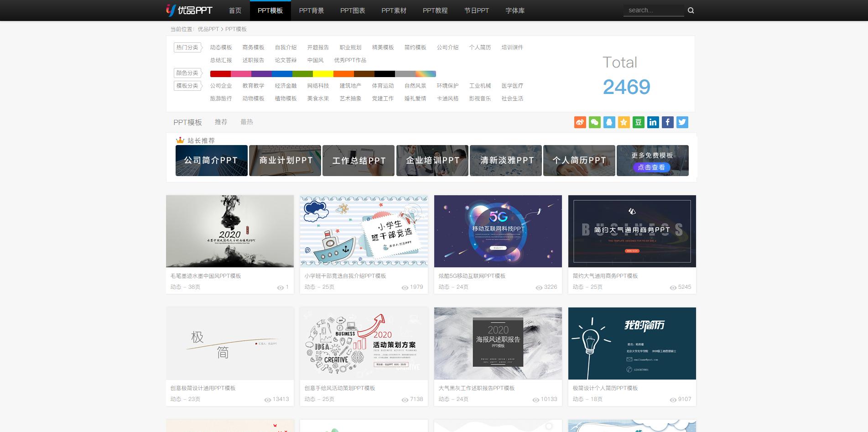Image resolution: width=868 pixels, height=432 pixels.
Task: Click inside the search input field
Action: click(x=653, y=10)
